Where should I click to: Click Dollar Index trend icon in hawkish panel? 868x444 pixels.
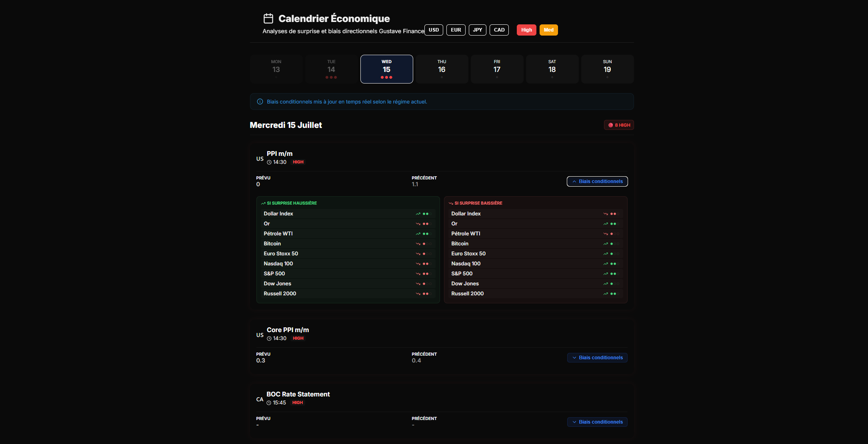coord(418,214)
